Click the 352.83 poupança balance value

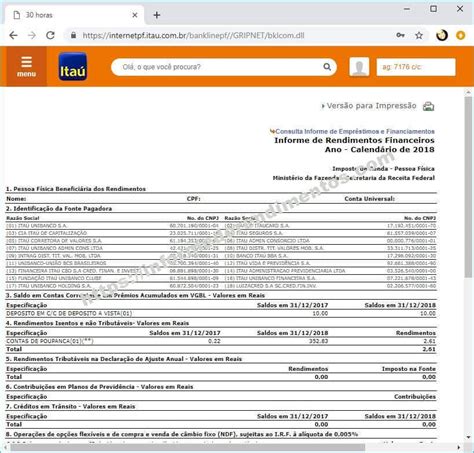click(318, 341)
